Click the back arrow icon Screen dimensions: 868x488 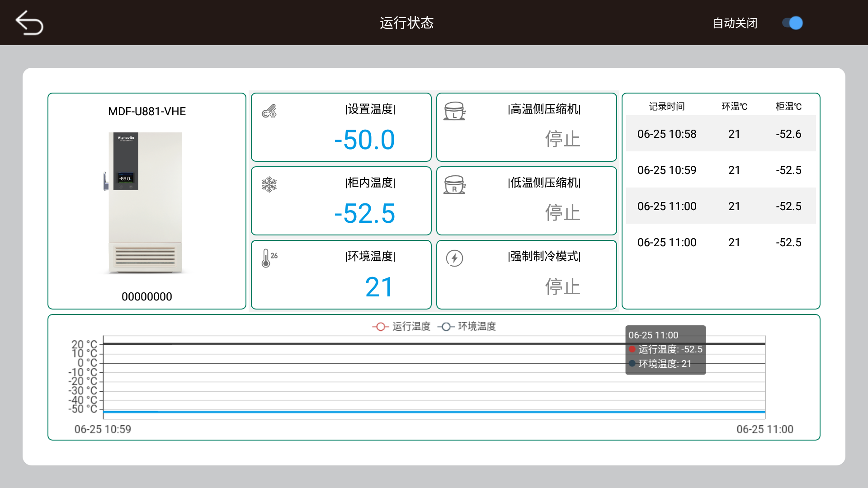pos(29,23)
